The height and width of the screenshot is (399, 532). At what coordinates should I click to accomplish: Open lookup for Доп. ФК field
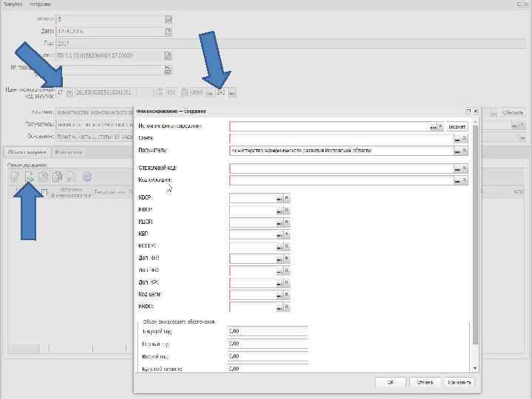click(x=279, y=259)
